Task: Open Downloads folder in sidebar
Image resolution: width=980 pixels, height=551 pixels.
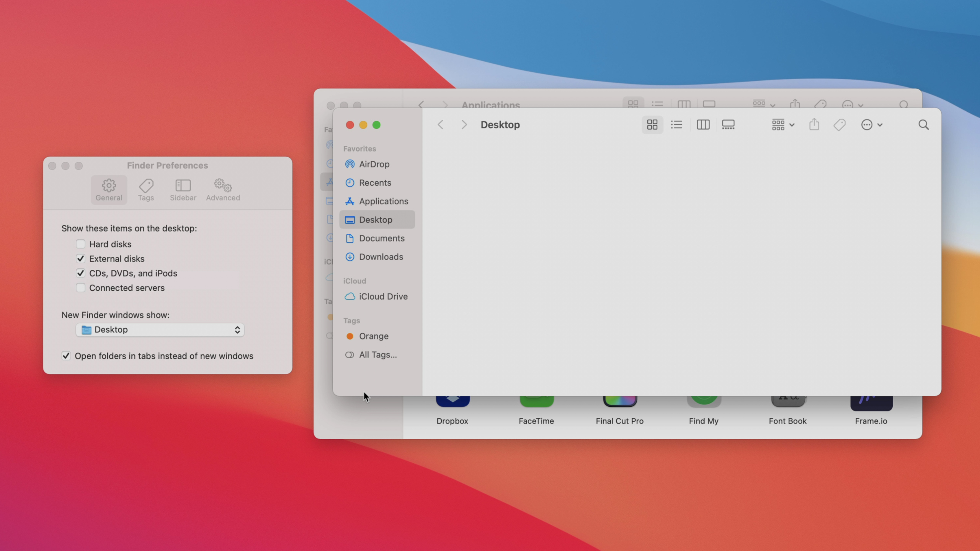Action: point(380,256)
